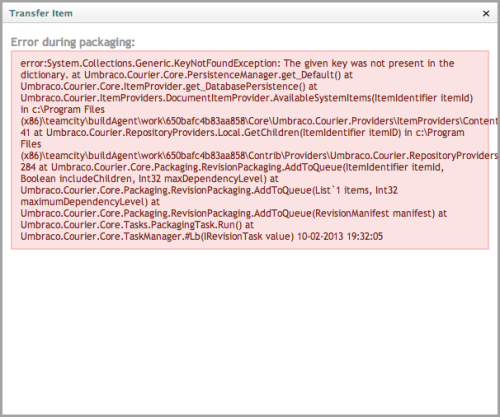The width and height of the screenshot is (500, 417).
Task: Click the 'maximumDependencyLevel) at' line
Action: [90, 202]
